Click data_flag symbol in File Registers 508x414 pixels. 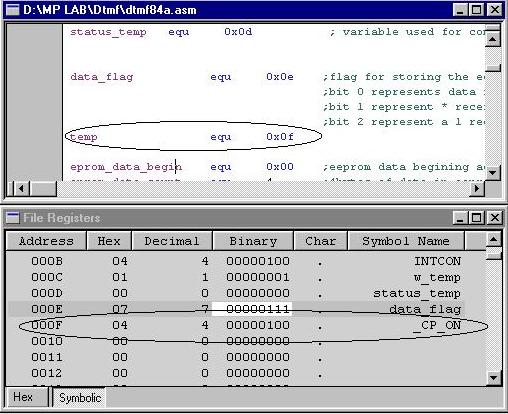tap(425, 310)
